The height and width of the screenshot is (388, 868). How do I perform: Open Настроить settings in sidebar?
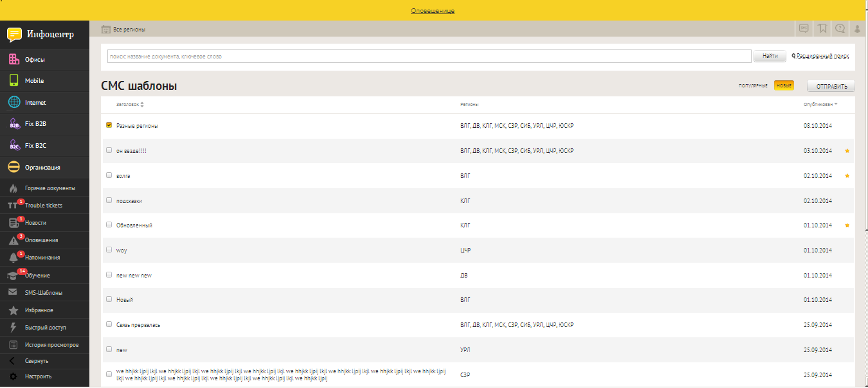[45, 376]
